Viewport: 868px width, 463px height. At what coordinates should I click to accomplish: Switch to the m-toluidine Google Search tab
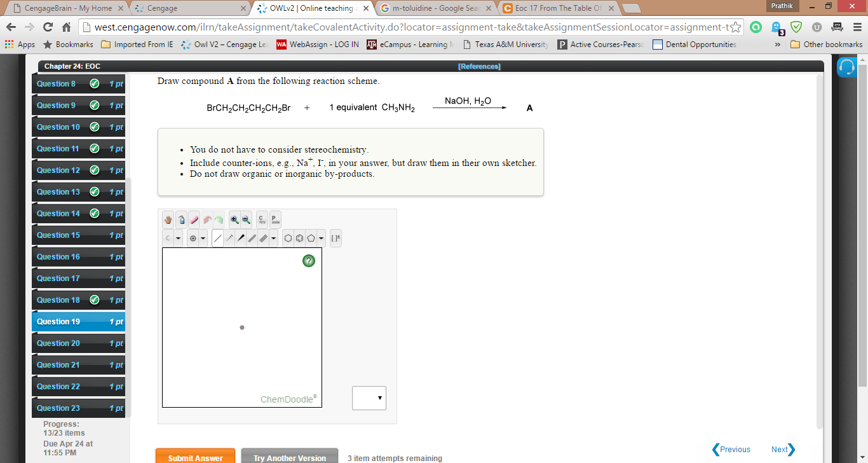tap(435, 8)
